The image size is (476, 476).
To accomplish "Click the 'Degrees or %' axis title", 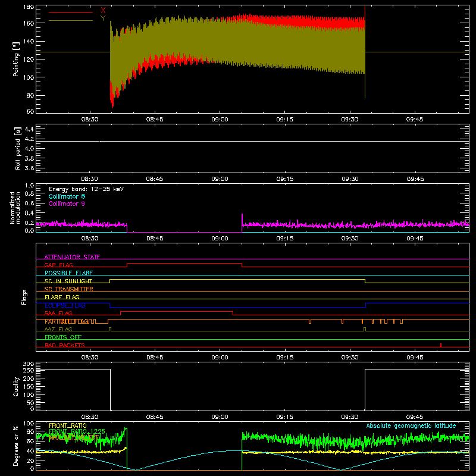I will (16, 446).
